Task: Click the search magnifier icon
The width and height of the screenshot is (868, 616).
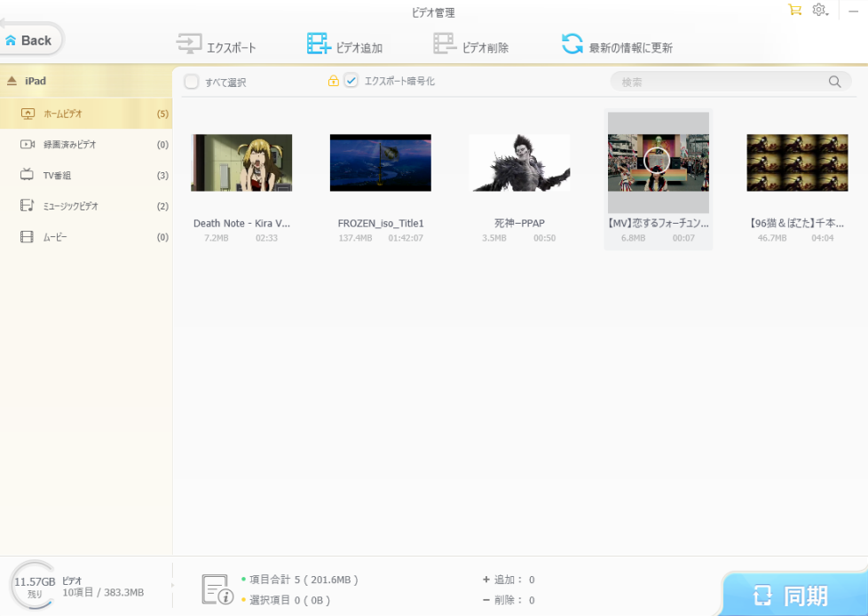Action: click(x=835, y=82)
